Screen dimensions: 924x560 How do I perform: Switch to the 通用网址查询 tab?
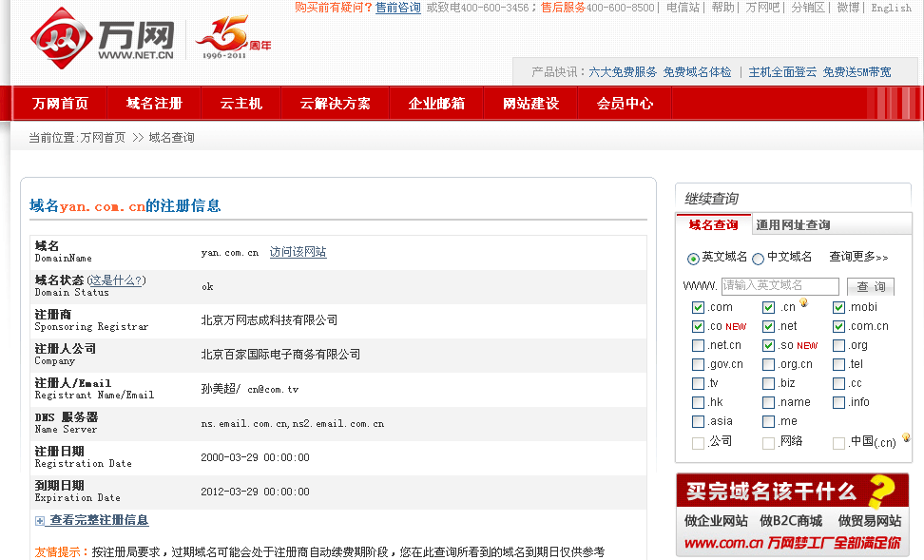coord(793,225)
